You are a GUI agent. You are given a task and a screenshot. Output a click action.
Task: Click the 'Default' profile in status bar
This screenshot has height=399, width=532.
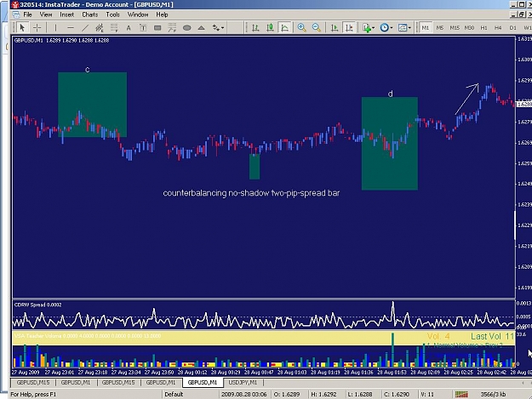[x=174, y=394]
